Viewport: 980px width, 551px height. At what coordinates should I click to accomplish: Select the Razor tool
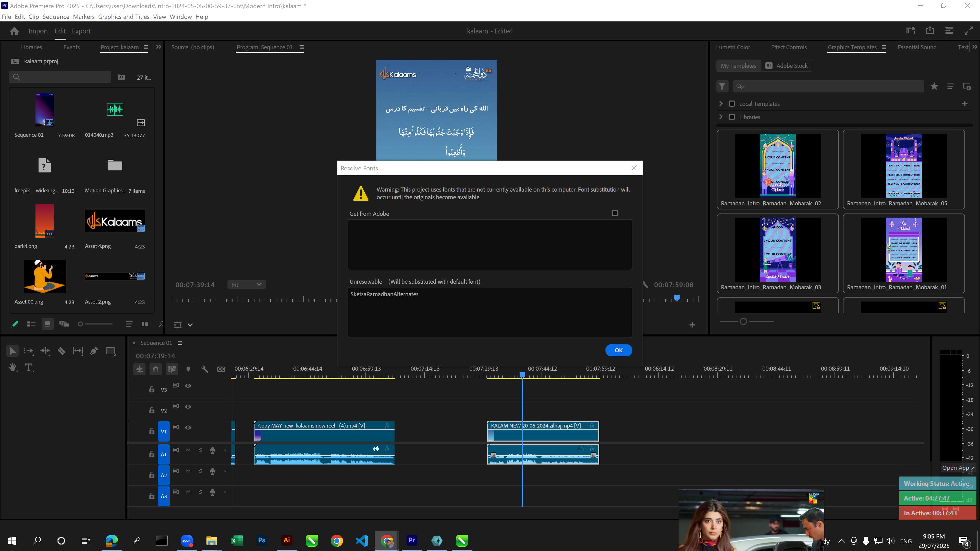point(61,350)
